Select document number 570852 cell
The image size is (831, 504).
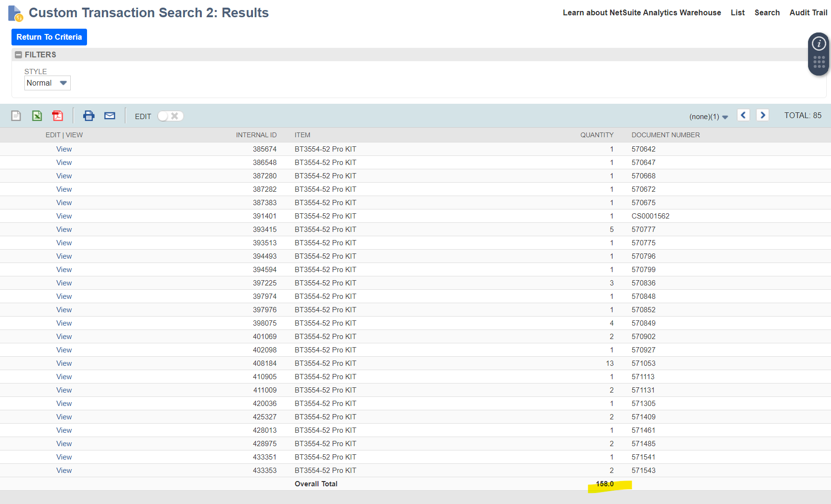click(x=644, y=310)
